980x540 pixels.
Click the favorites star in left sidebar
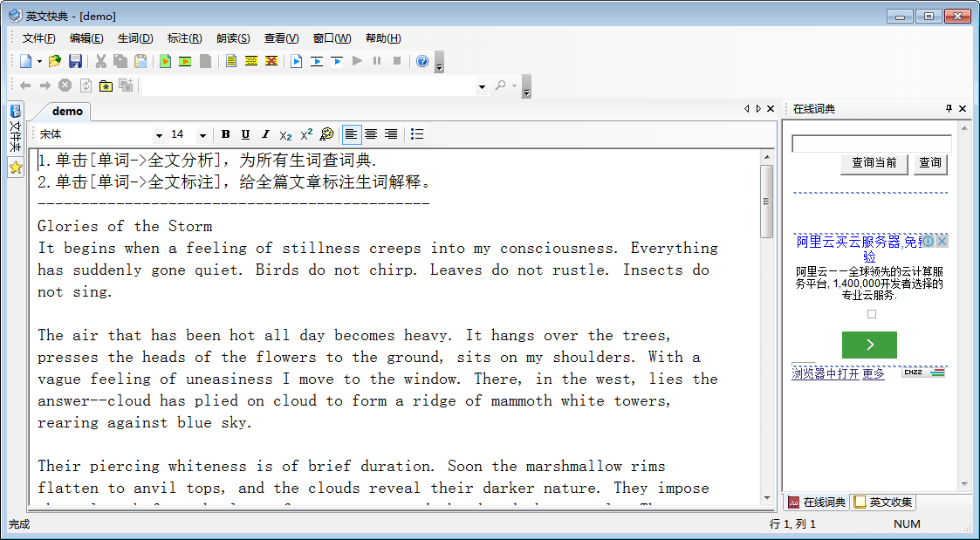[15, 168]
